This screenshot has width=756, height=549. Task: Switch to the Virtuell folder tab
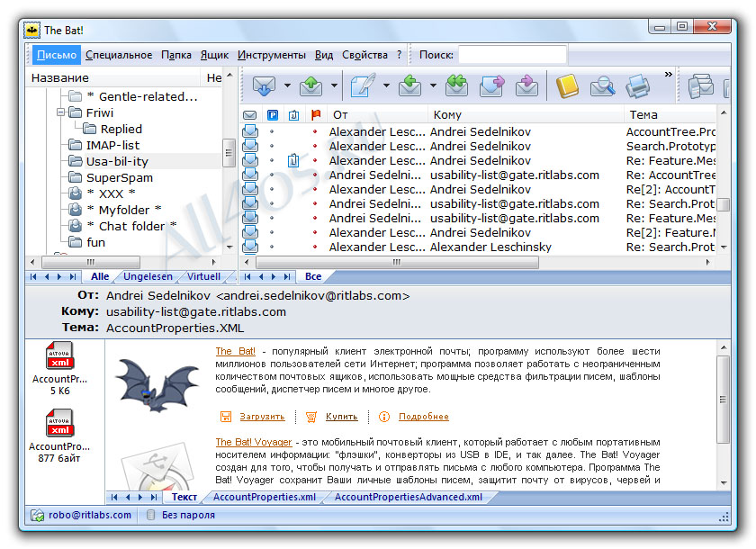click(x=203, y=276)
